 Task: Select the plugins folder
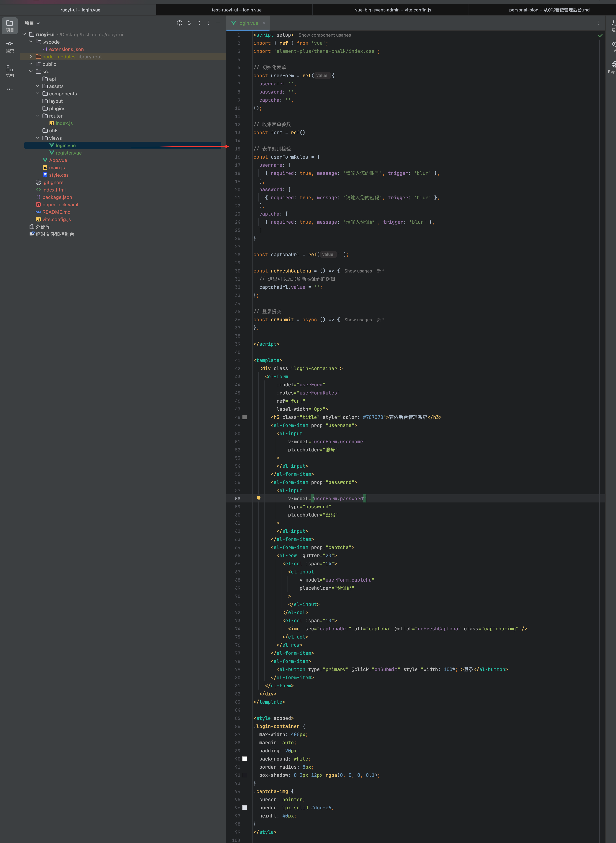pos(57,109)
